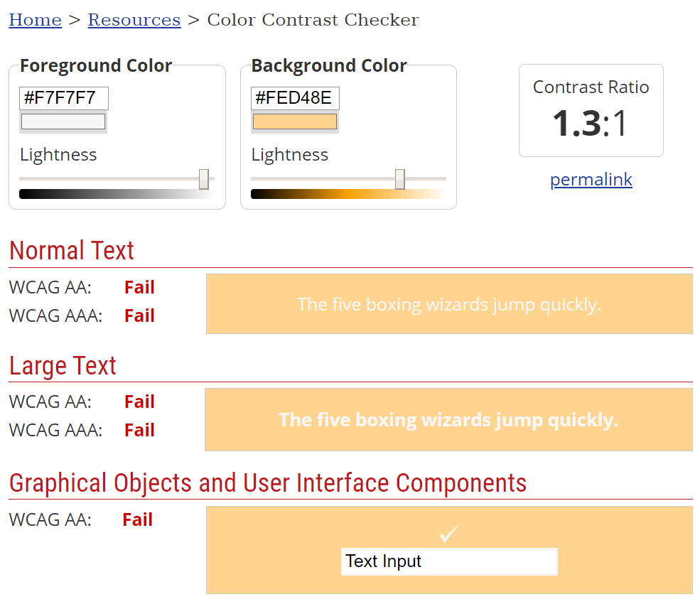The image size is (700, 604).
Task: Click the foreground grayscale gradient bar
Action: [x=117, y=194]
